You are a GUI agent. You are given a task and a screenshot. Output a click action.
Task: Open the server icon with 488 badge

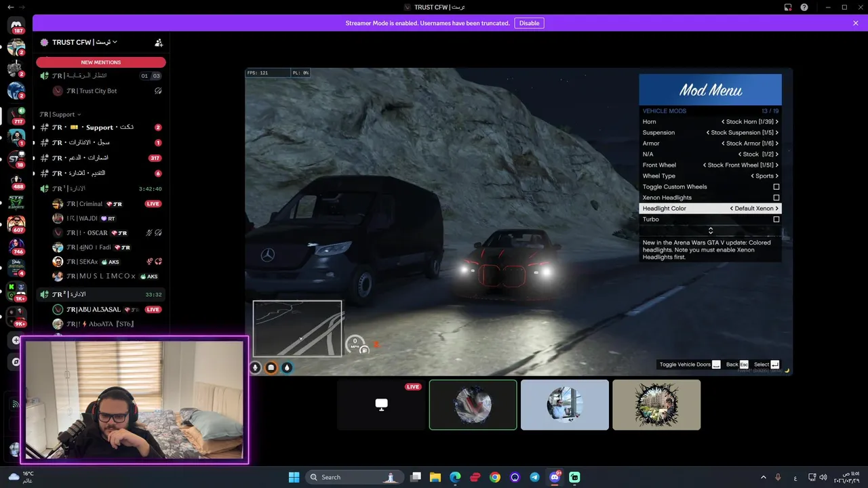(x=16, y=183)
